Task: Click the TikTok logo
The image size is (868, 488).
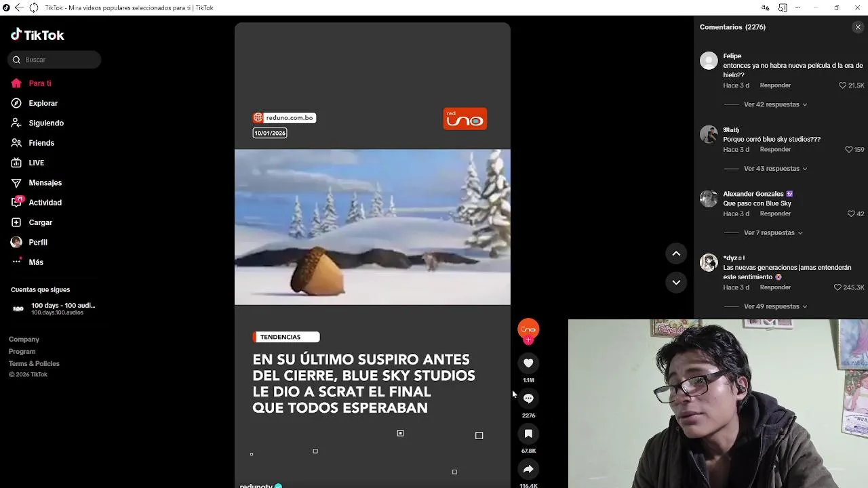Action: (37, 35)
